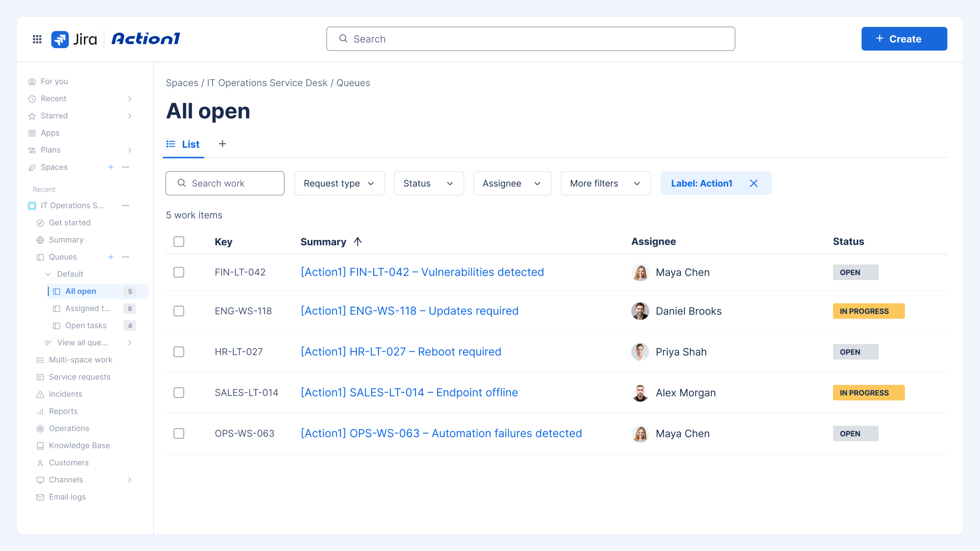Check the FIN-LT-042 row checkbox

(x=179, y=272)
